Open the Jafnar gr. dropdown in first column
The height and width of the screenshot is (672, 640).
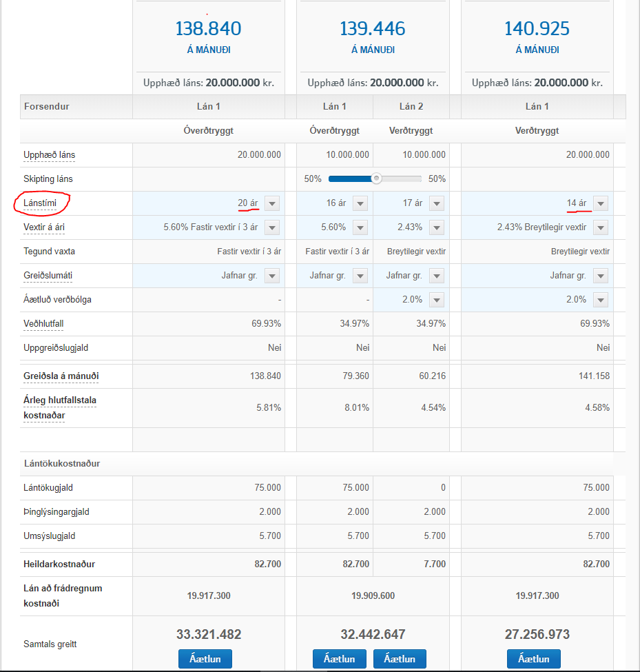[x=272, y=276]
